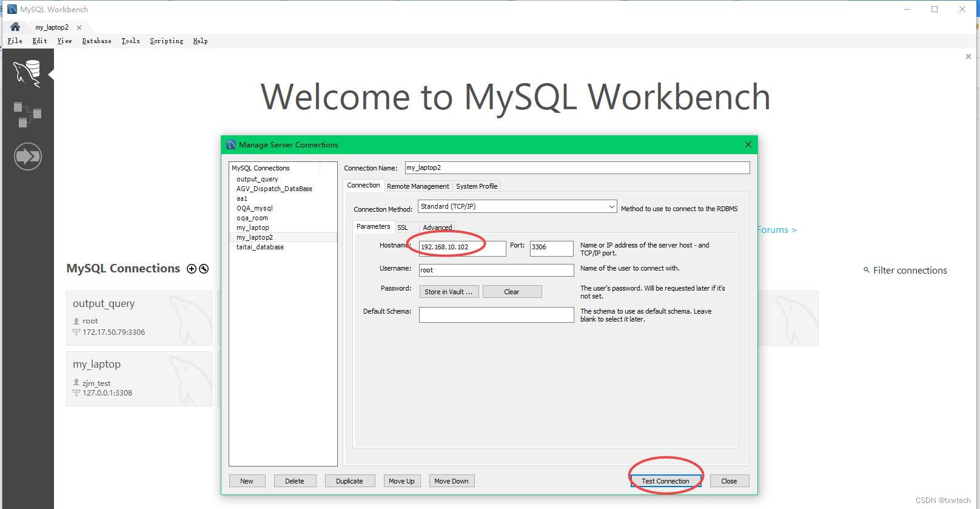Open manage connections wrench icon
Screen dimensions: 980x509
(204, 269)
